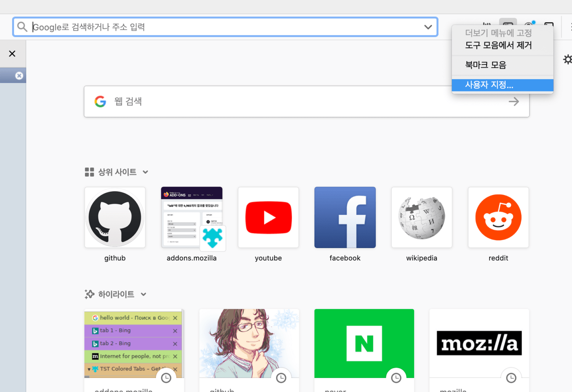Open the facebook top site tile

[345, 217]
